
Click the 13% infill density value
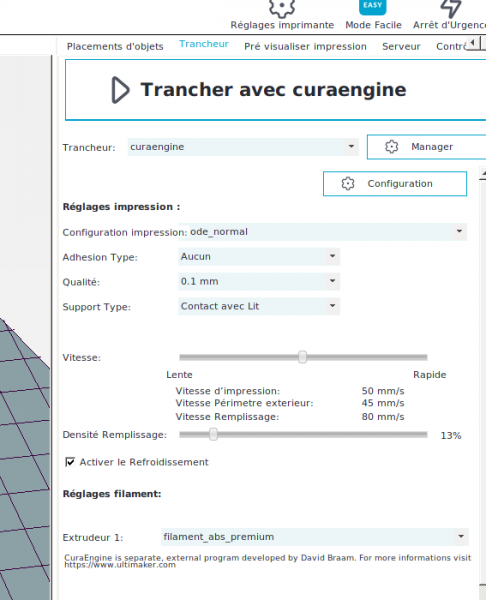(x=451, y=435)
